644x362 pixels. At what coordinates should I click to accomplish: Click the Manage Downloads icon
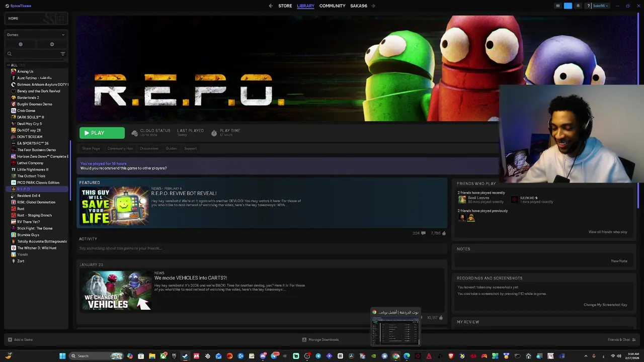click(304, 340)
